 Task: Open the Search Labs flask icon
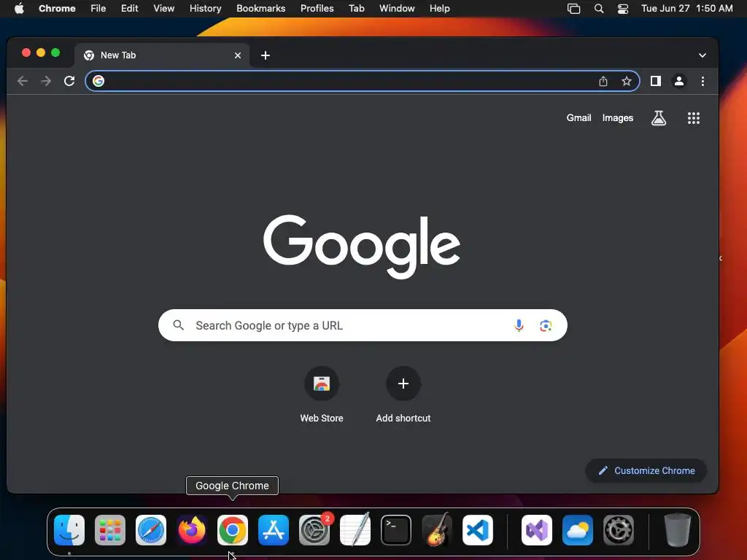pyautogui.click(x=659, y=118)
